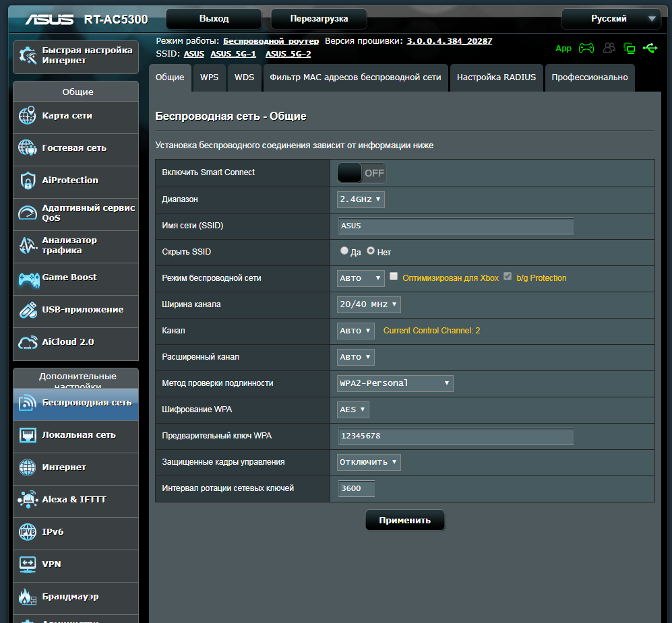Click the green gamepad status icon

586,48
